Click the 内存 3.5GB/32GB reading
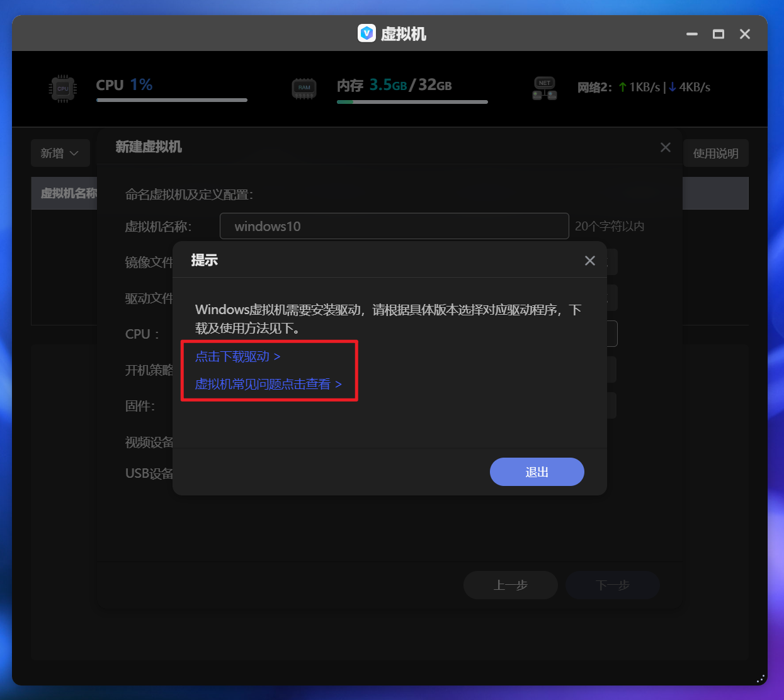Viewport: 784px width, 700px height. pos(394,85)
